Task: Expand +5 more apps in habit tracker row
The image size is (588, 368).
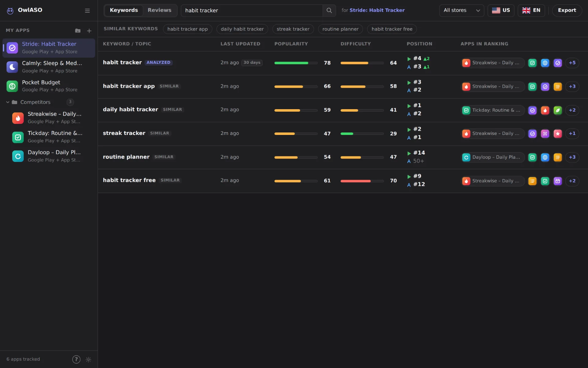Action: coord(572,63)
